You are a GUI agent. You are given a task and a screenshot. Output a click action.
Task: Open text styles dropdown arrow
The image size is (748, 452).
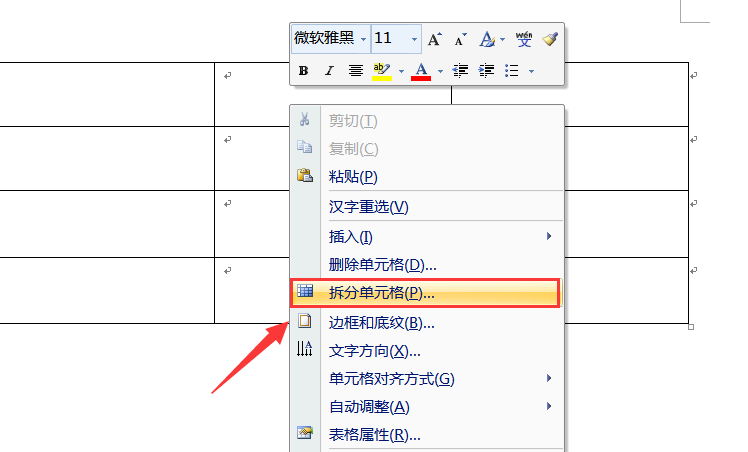(x=502, y=40)
